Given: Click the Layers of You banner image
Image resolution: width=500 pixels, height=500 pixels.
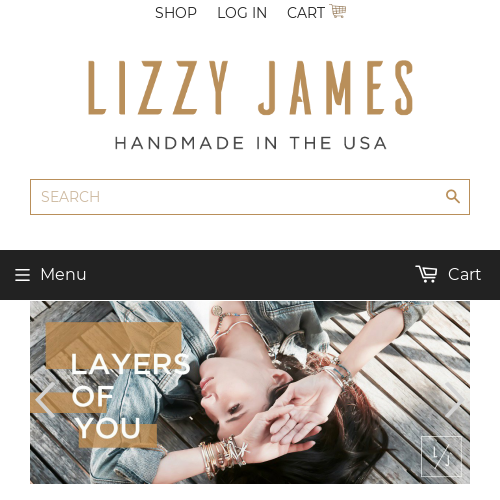Looking at the screenshot, I should pos(250,392).
